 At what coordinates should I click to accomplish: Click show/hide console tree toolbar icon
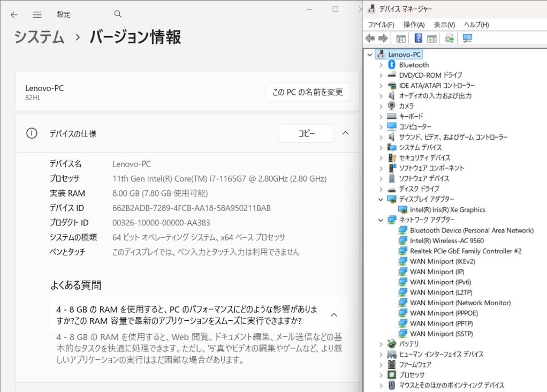click(400, 38)
